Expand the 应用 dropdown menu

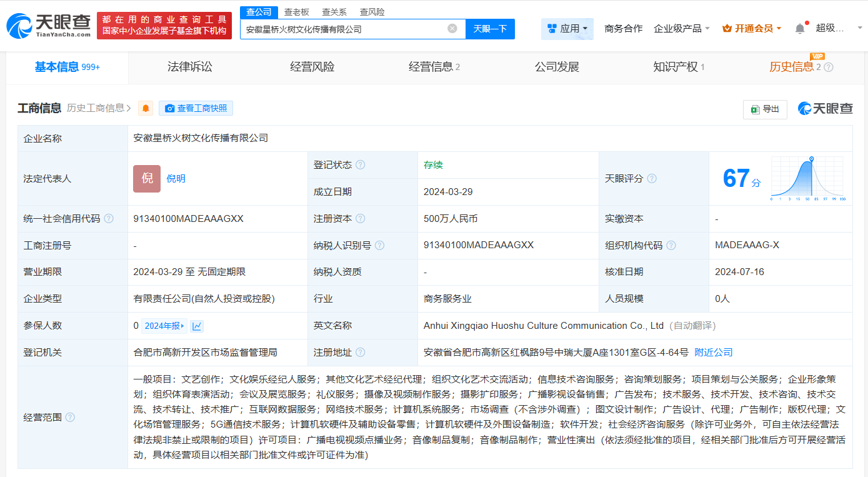coord(567,29)
